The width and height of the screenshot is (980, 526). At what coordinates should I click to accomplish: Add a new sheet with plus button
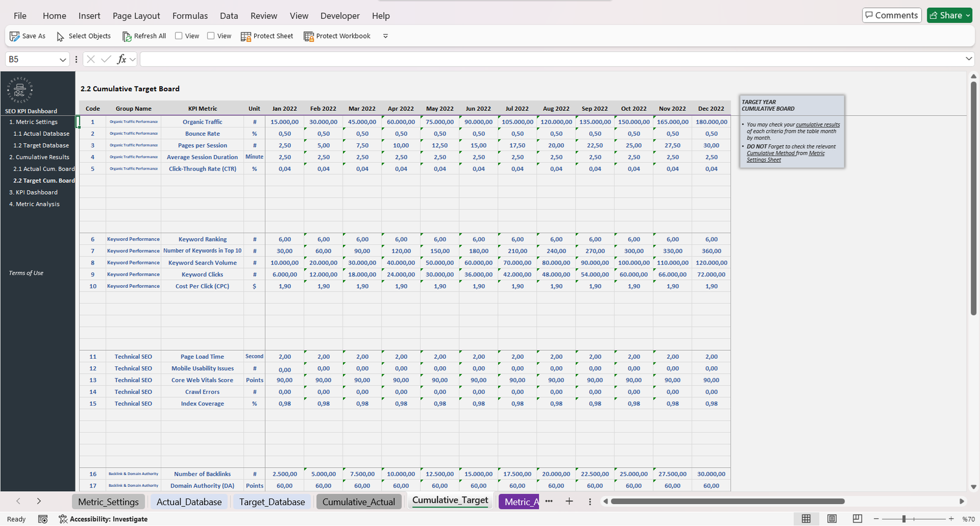coord(569,502)
